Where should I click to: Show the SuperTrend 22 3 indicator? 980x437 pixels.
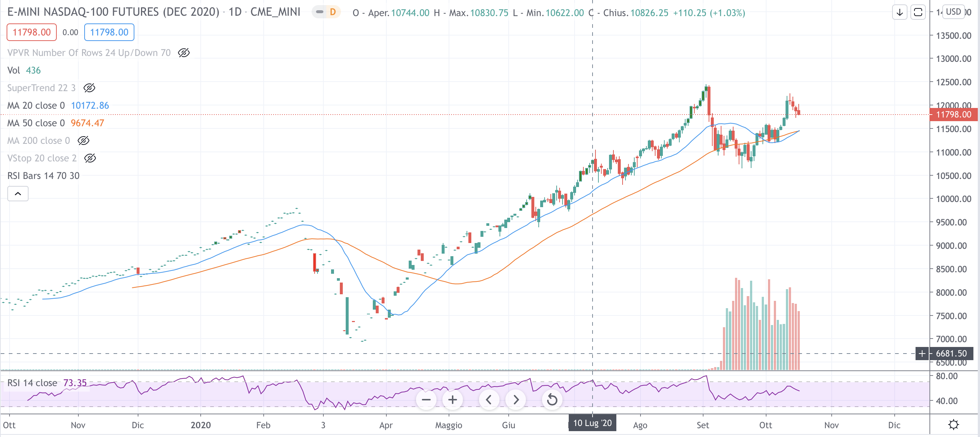pyautogui.click(x=89, y=88)
